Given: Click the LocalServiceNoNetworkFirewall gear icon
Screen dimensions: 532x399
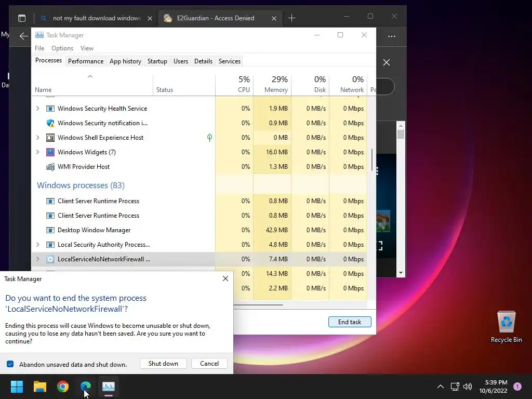Looking at the screenshot, I should point(50,259).
